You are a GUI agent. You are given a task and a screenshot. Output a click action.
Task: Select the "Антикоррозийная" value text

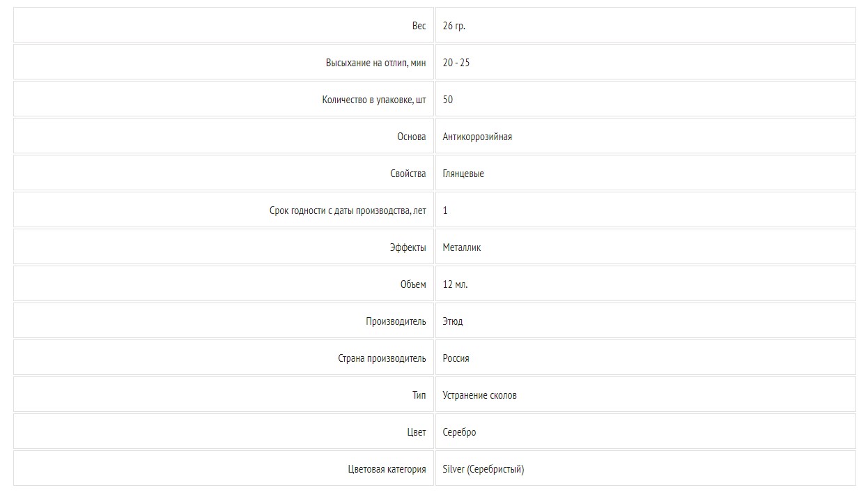pyautogui.click(x=477, y=137)
